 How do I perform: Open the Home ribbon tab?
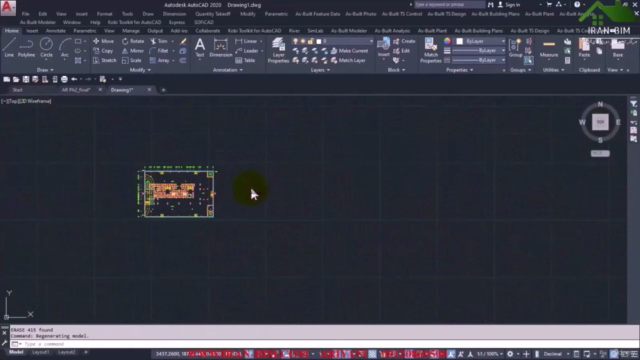pos(11,31)
